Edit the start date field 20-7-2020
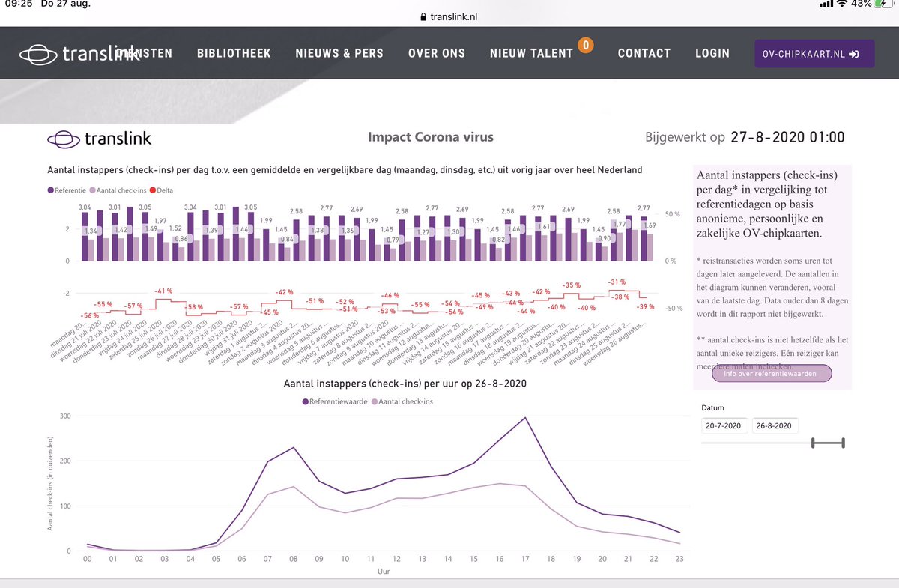Screen dimensions: 899x588 [x=724, y=425]
